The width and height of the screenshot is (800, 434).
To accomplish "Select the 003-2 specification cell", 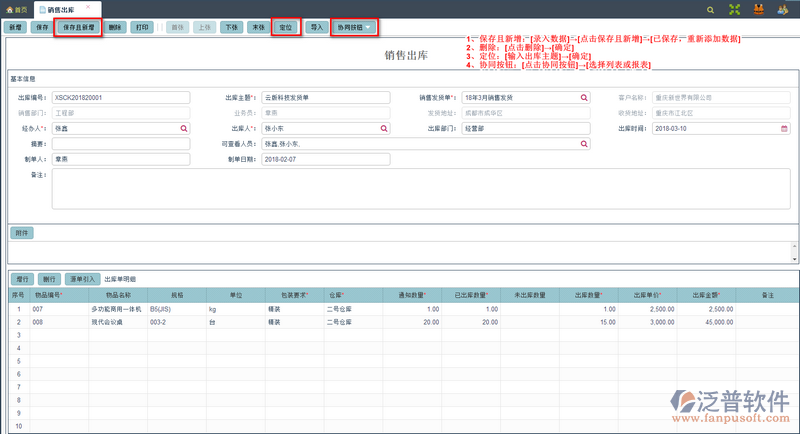I will click(x=177, y=322).
